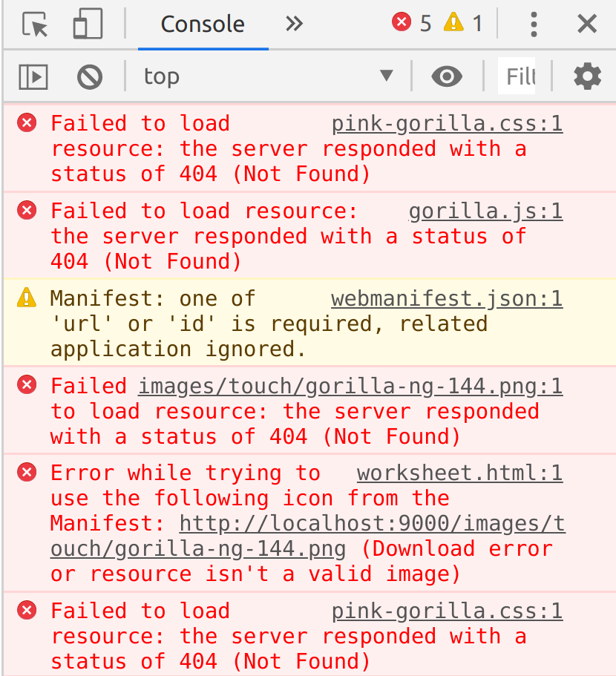This screenshot has height=676, width=616.
Task: Click the error icon beside gorilla.js message
Action: 27,211
